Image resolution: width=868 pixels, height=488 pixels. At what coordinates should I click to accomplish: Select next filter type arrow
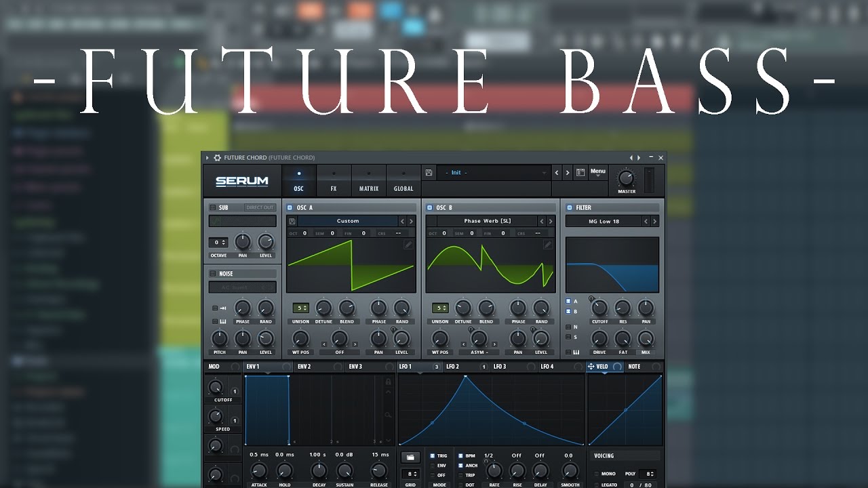654,221
